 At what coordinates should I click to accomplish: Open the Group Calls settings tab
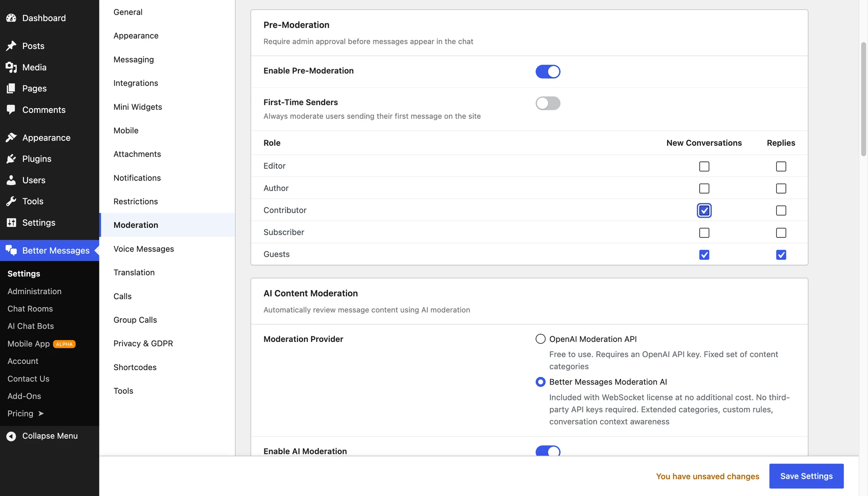click(x=167, y=320)
